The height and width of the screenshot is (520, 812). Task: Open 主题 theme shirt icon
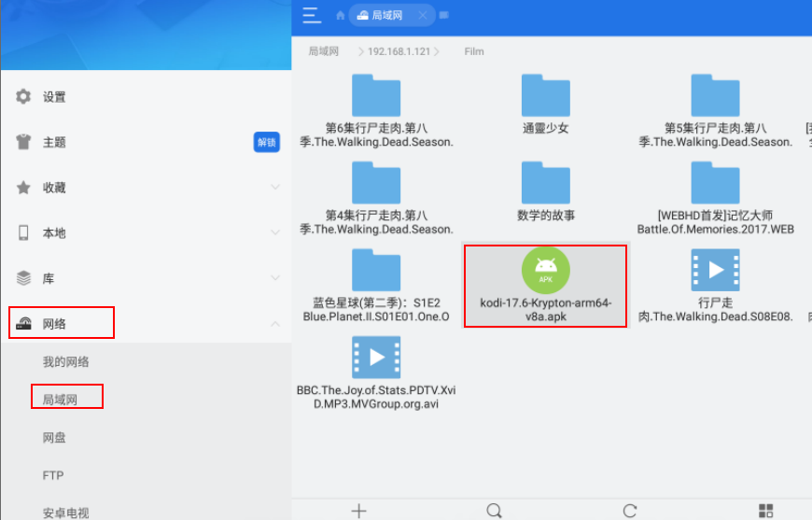pos(23,141)
